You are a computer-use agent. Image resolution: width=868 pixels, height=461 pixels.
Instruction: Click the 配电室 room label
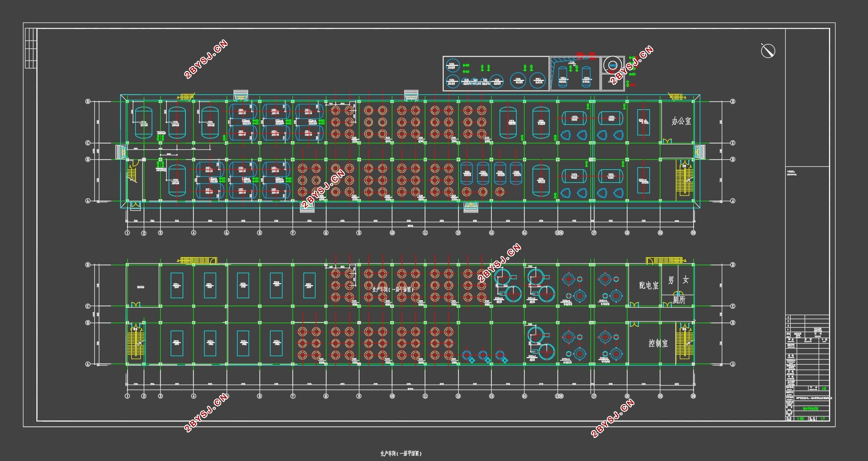click(x=649, y=285)
